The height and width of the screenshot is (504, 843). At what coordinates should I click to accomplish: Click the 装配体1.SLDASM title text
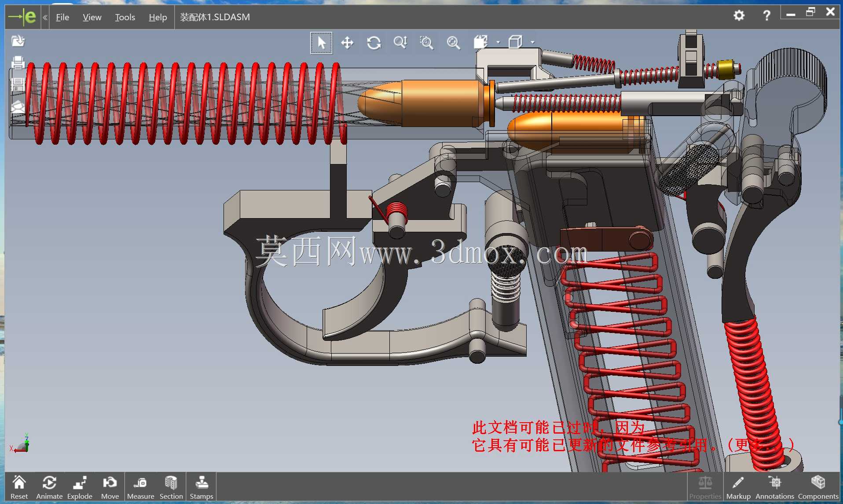[215, 17]
